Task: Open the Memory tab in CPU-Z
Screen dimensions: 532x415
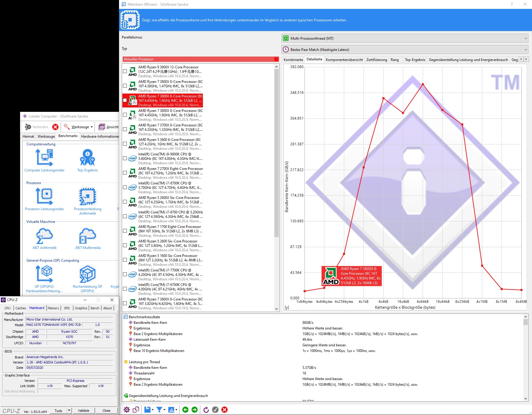Action: (x=53, y=308)
